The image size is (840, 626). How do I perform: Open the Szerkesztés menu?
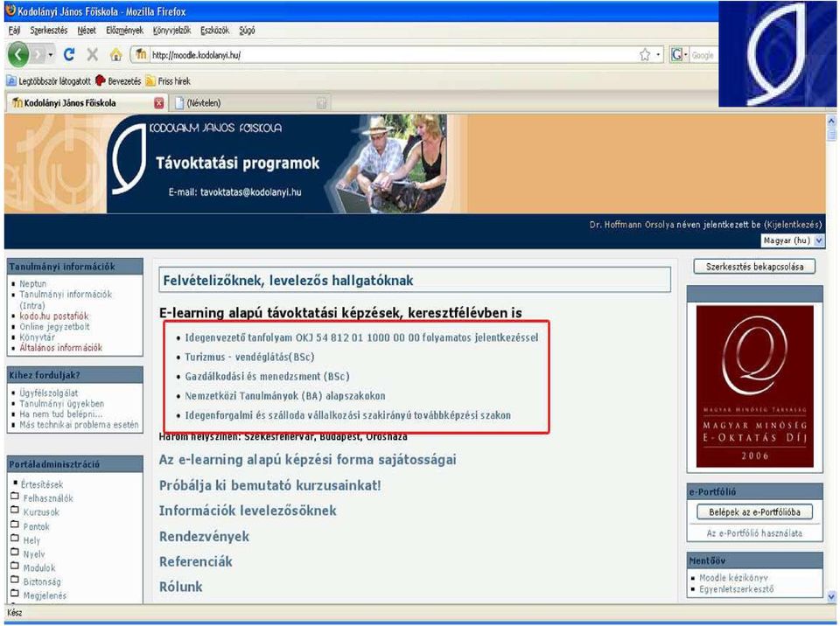click(x=49, y=31)
